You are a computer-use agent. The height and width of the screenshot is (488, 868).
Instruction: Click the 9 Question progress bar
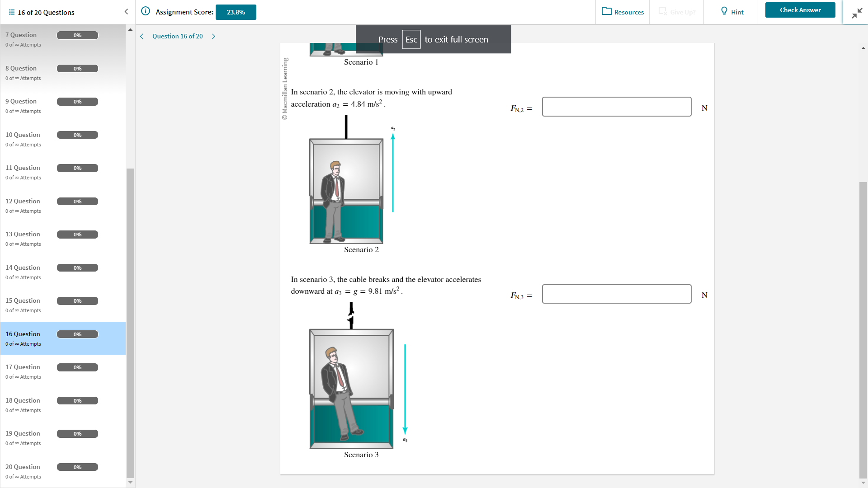77,102
